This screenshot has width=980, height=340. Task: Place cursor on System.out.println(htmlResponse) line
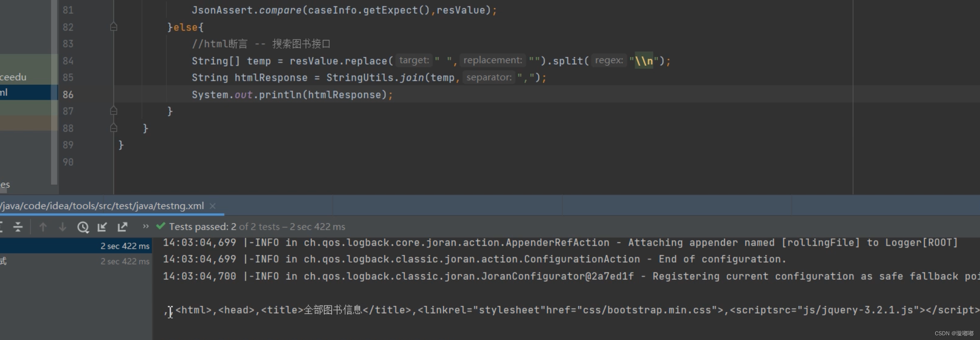pyautogui.click(x=292, y=95)
